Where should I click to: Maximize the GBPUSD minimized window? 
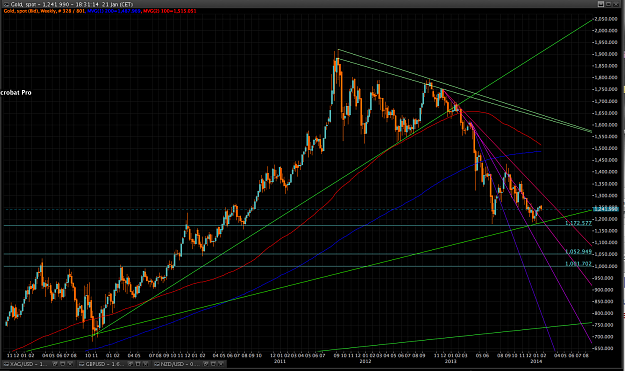point(138,364)
